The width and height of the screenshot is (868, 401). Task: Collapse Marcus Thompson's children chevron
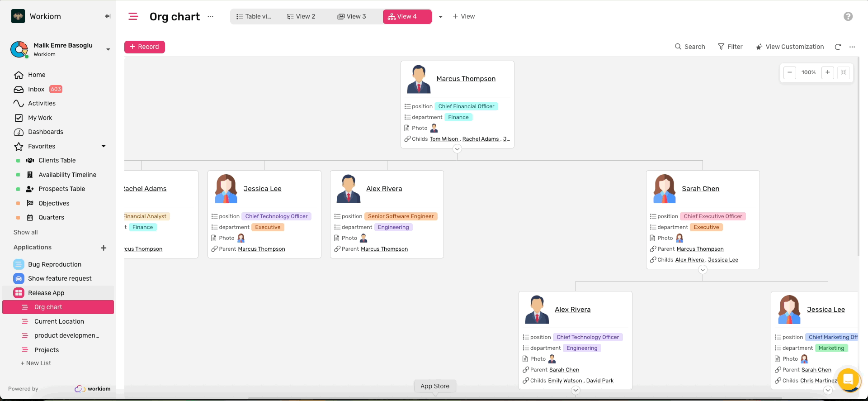pos(458,149)
